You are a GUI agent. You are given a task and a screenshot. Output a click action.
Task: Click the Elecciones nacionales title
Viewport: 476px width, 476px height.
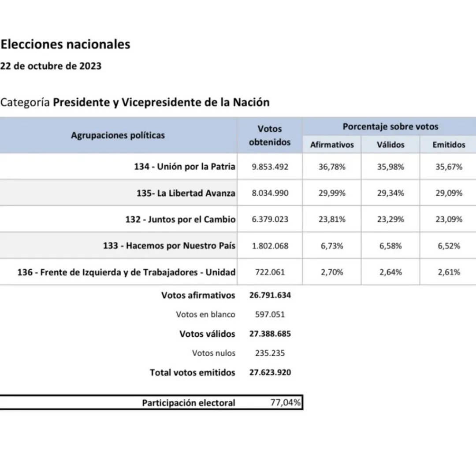pos(65,45)
